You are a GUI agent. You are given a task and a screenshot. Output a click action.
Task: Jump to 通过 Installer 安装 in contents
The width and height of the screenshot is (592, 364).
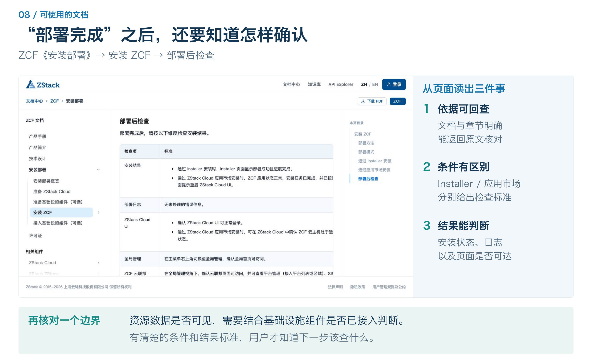coord(375,161)
